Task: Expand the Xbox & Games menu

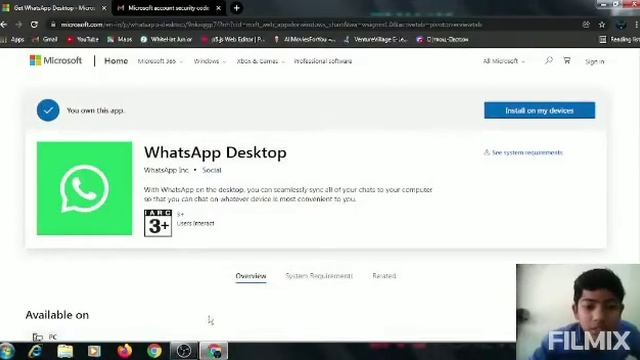Action: [x=260, y=61]
